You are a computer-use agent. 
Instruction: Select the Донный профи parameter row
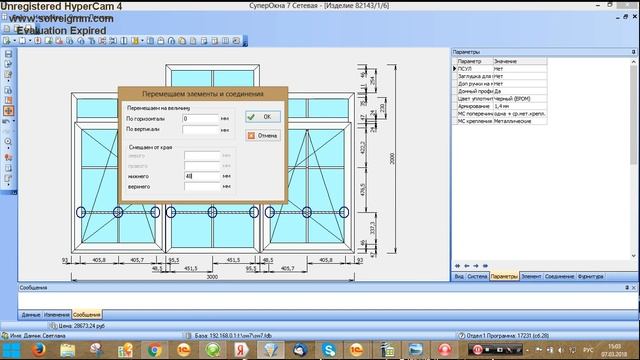pos(500,91)
